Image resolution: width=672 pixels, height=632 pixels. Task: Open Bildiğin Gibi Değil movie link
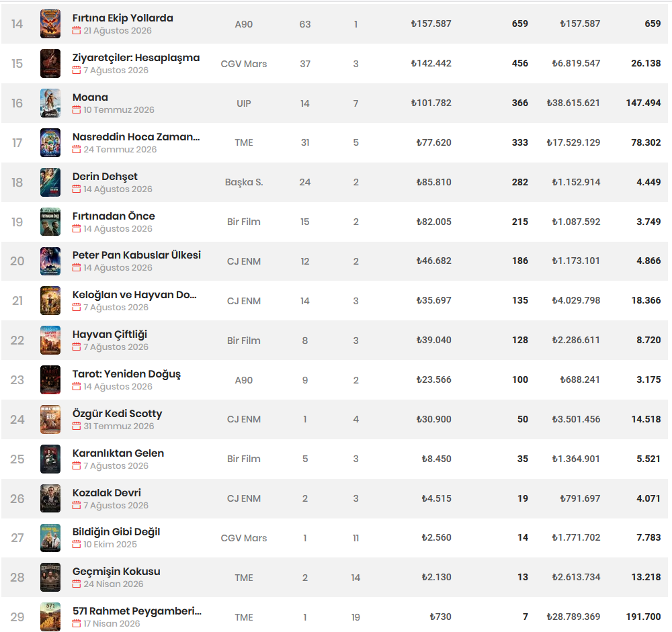[116, 532]
